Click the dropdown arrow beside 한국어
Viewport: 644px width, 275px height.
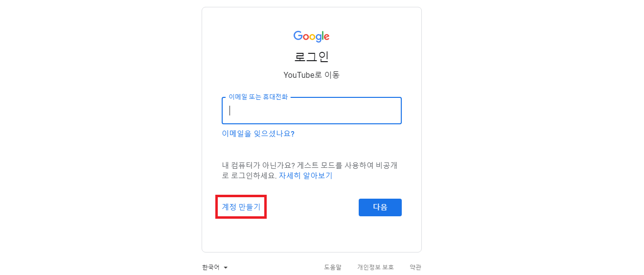(226, 268)
